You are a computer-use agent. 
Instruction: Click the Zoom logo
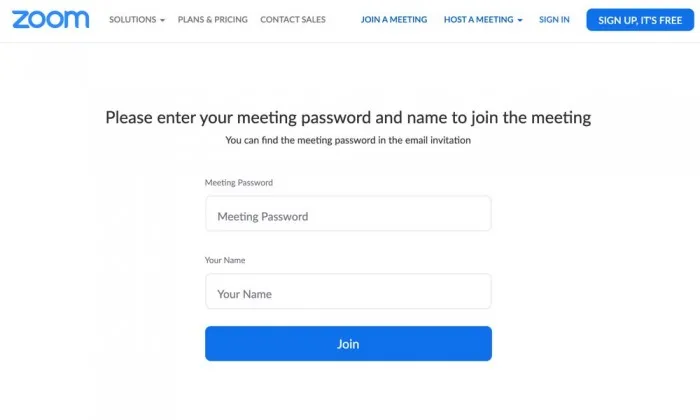tap(50, 19)
